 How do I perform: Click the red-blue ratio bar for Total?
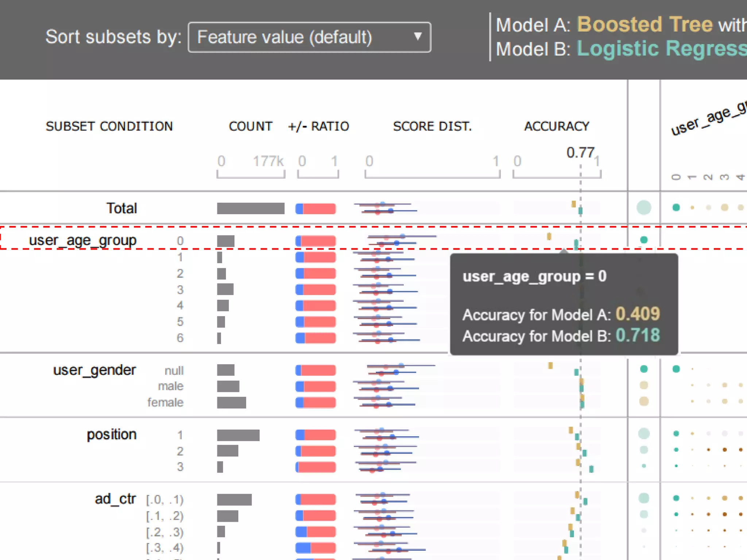pos(316,209)
